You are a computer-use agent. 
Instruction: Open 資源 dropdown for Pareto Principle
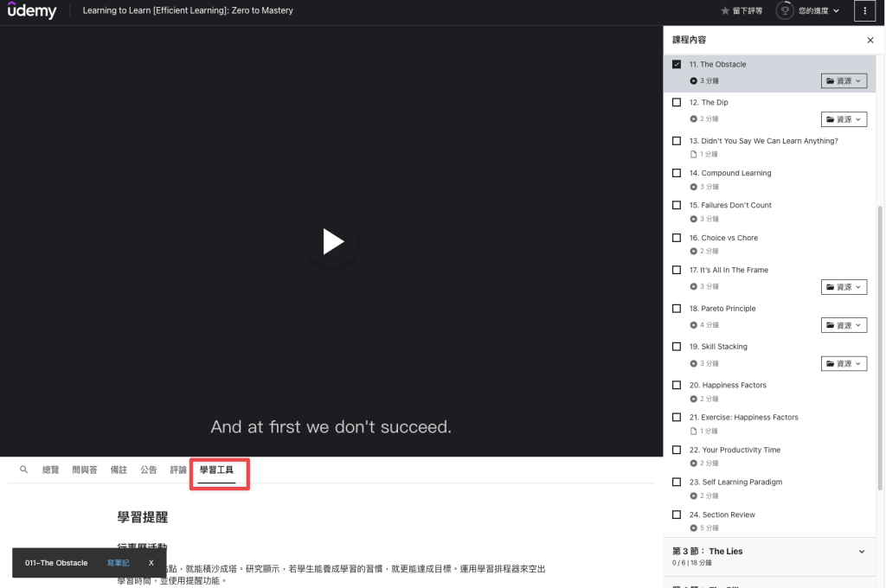844,325
